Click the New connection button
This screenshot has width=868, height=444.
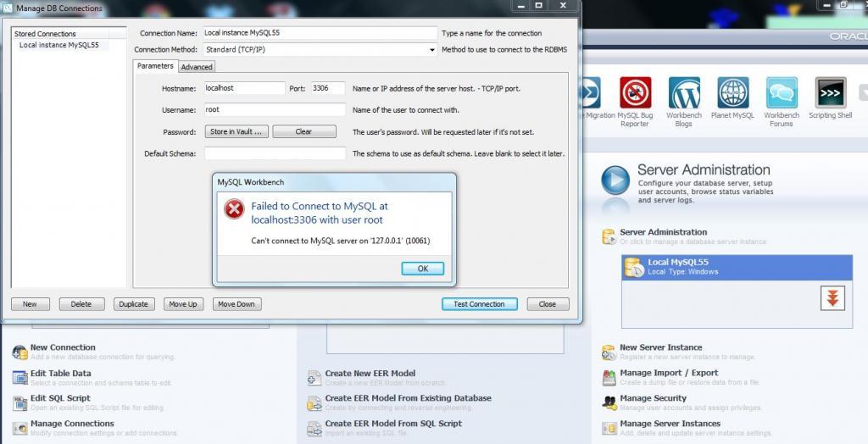pos(30,304)
